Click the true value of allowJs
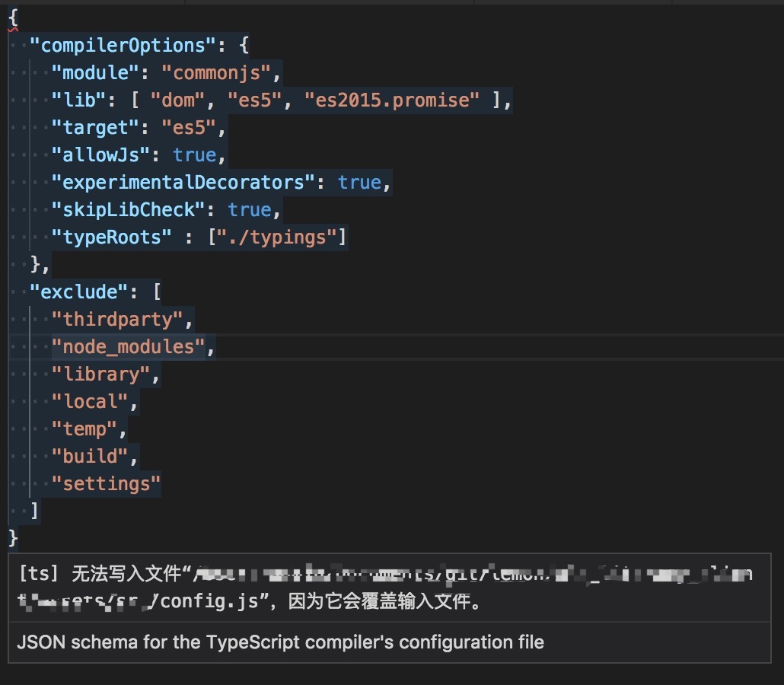 [x=194, y=155]
